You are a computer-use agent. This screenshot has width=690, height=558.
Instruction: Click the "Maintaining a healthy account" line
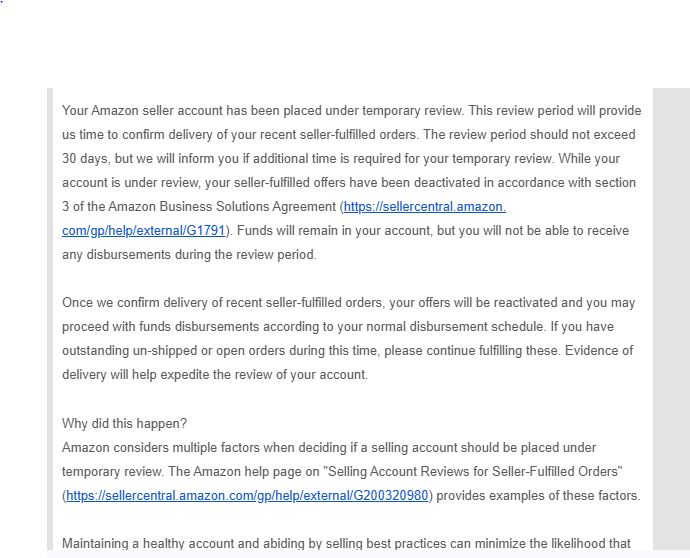(x=346, y=543)
